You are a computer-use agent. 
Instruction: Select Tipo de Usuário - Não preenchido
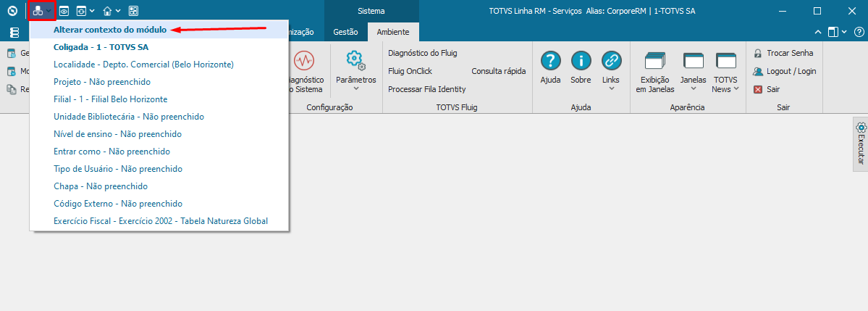(159, 168)
